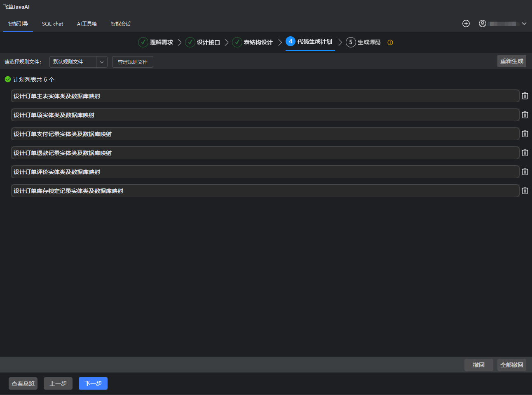The height and width of the screenshot is (395, 532).
Task: Delete the 设计订单评价实体类及数据库映射 plan
Action: [525, 172]
